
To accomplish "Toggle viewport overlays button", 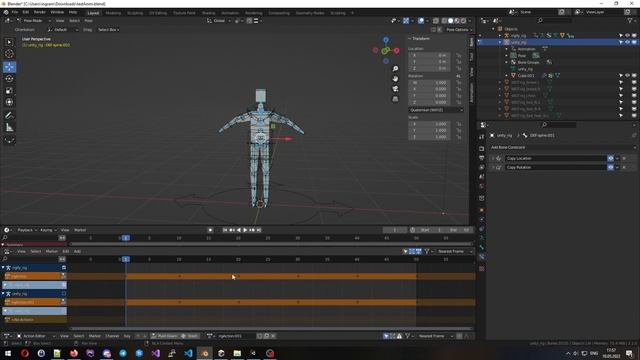I will click(421, 21).
